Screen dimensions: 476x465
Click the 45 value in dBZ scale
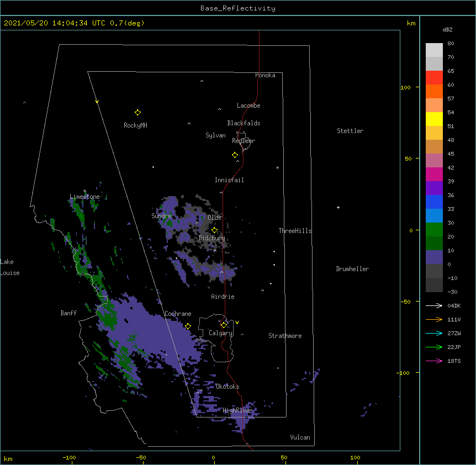(x=451, y=154)
